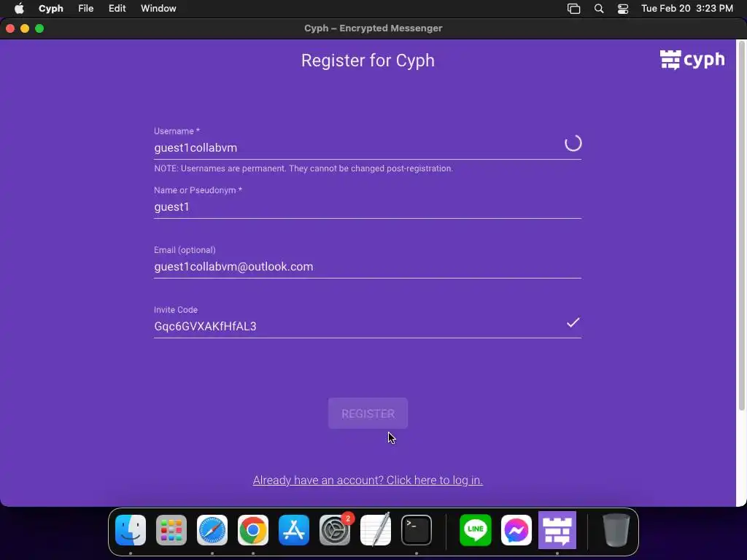Click the 'Invite Code' label
The width and height of the screenshot is (747, 560).
point(176,309)
